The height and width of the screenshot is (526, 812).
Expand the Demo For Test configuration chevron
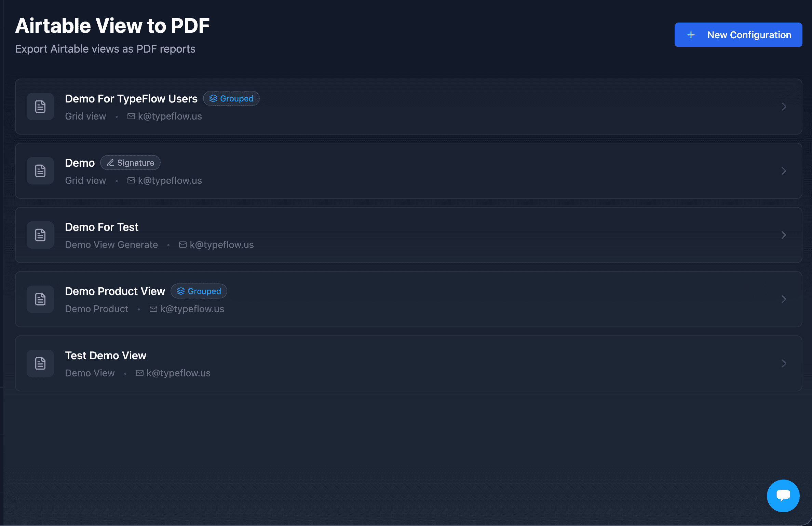[x=784, y=235]
